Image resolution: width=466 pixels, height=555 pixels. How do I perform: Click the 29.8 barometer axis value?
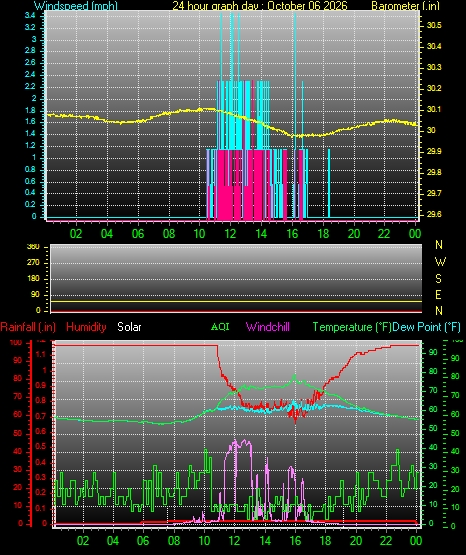tap(434, 172)
